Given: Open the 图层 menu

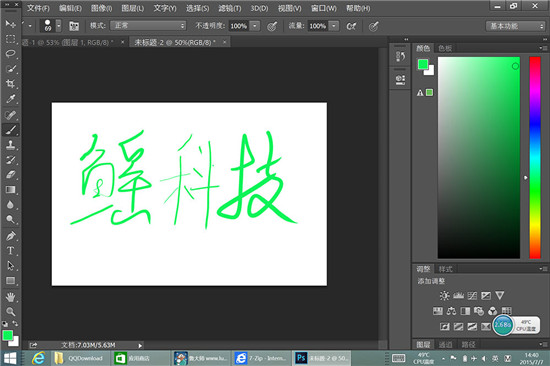Looking at the screenshot, I should click(x=133, y=8).
